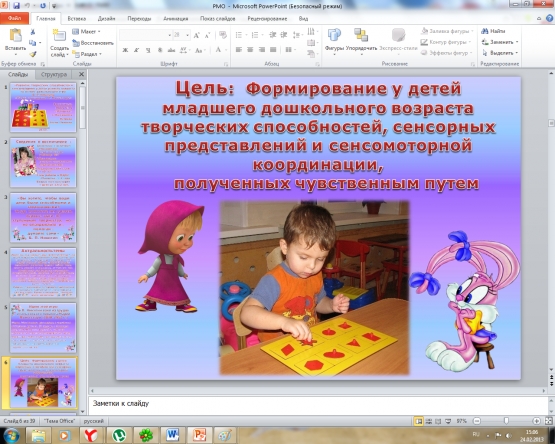The width and height of the screenshot is (555, 444).
Task: Switch to Slide Sorter view icon
Action: pos(428,421)
